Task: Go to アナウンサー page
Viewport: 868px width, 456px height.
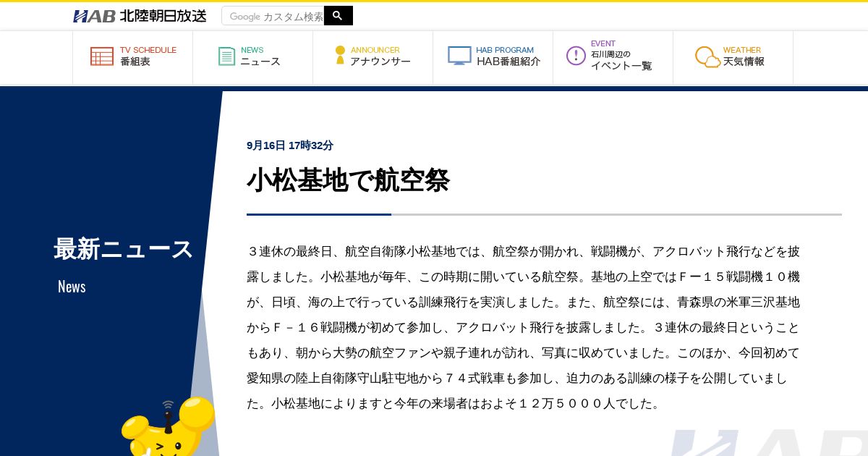Action: pos(380,62)
